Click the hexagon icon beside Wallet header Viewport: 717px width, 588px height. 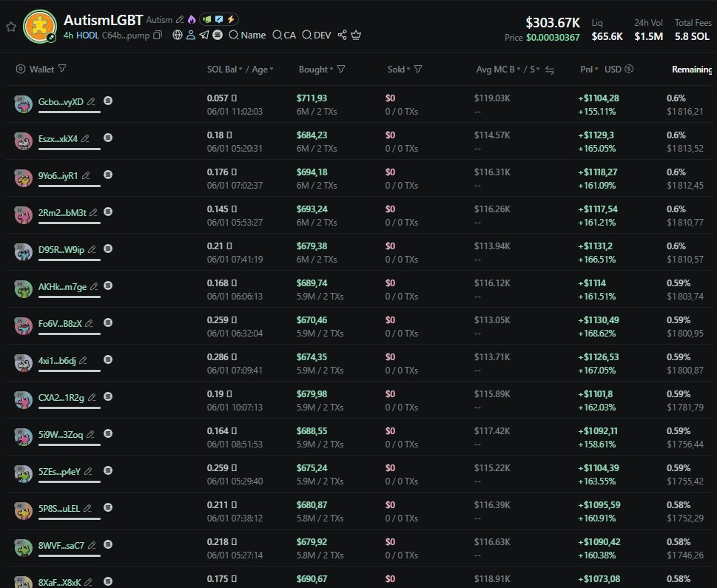21,69
